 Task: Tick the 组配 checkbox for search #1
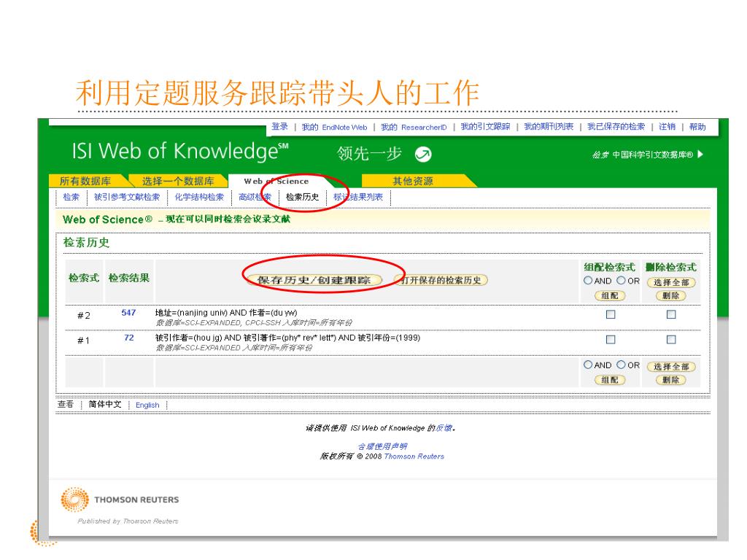tap(611, 340)
